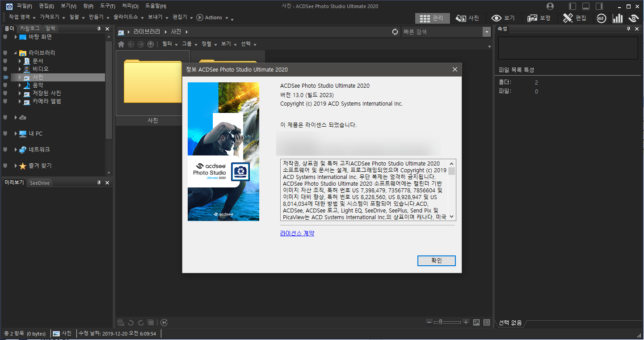Open 사진 (Photos) mode button

coord(467,18)
